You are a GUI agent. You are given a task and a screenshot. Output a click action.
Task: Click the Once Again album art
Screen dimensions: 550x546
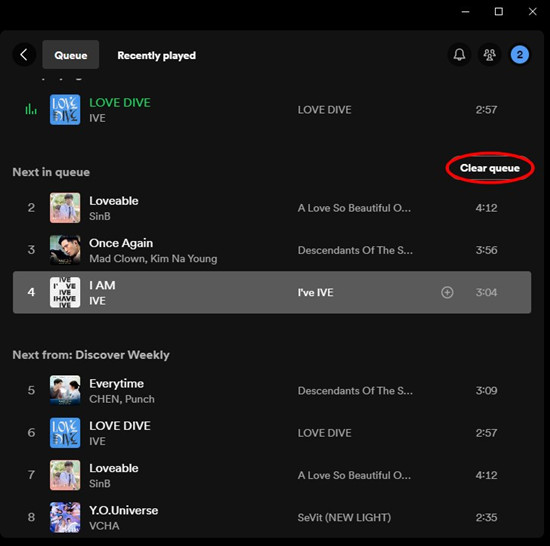pyautogui.click(x=65, y=250)
